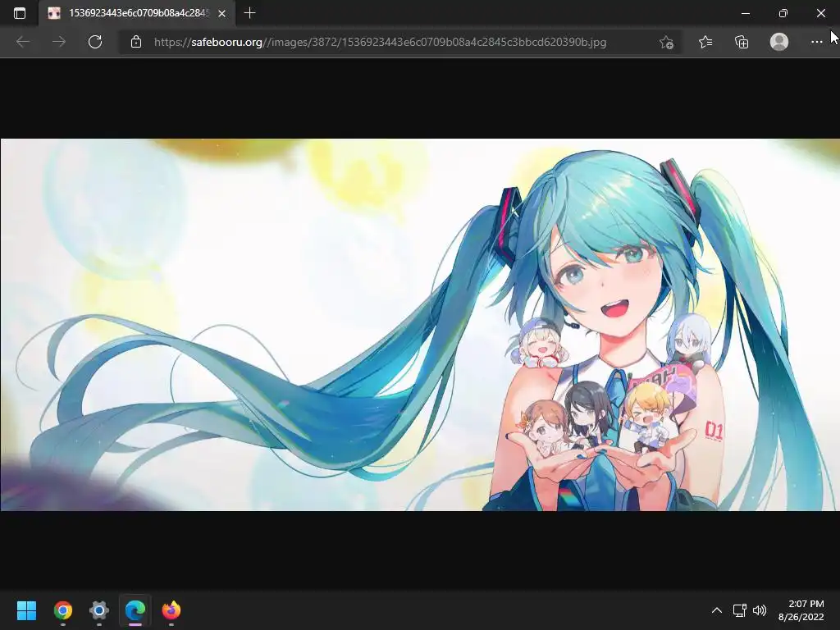Image resolution: width=840 pixels, height=630 pixels.
Task: Switch to Microsoft Edge in taskbar
Action: click(x=135, y=610)
